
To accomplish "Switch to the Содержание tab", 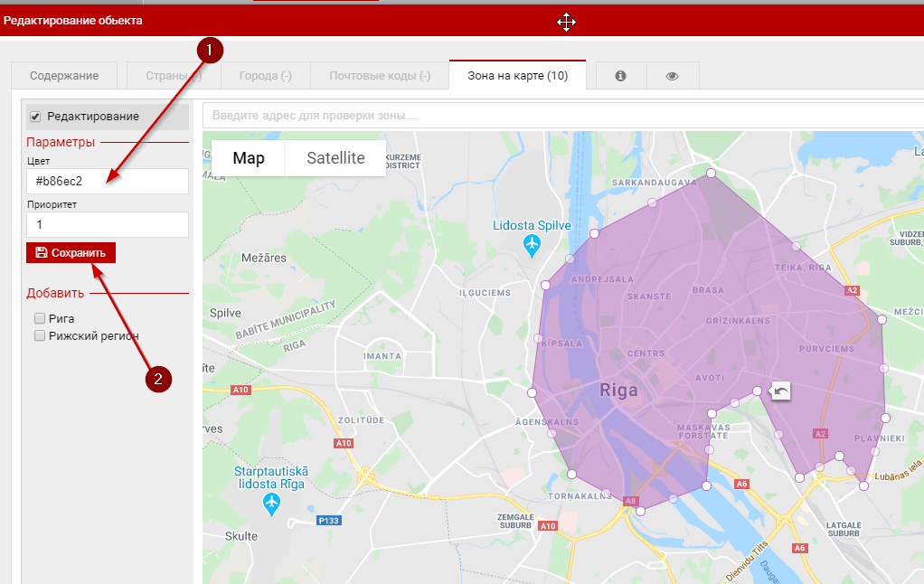I will [64, 76].
